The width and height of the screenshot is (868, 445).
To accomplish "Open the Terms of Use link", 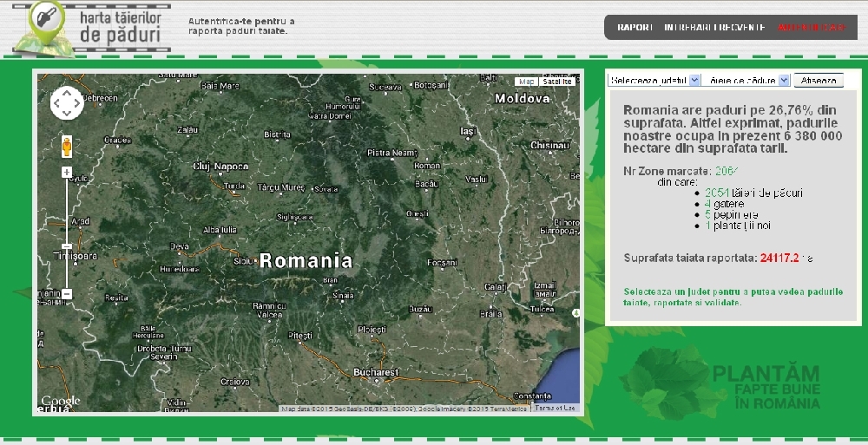I will pyautogui.click(x=556, y=408).
